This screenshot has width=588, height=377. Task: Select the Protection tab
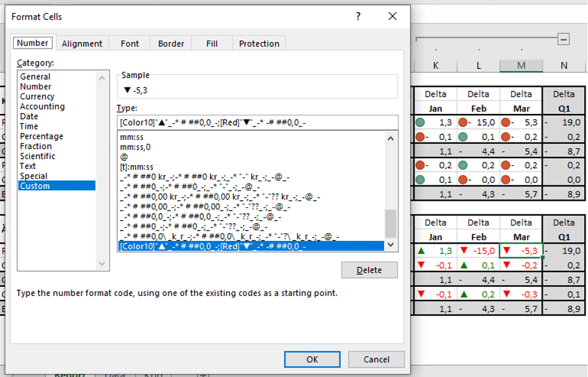pyautogui.click(x=259, y=43)
